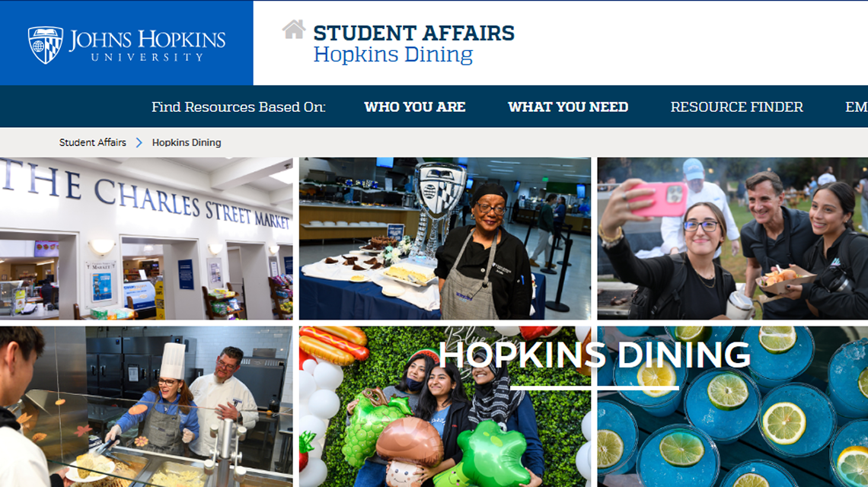Click the partially visible EM nav item
This screenshot has height=487, width=868.
point(857,107)
